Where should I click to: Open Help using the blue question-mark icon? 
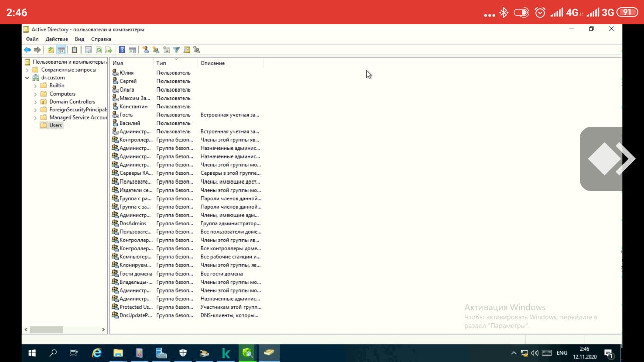pos(122,50)
